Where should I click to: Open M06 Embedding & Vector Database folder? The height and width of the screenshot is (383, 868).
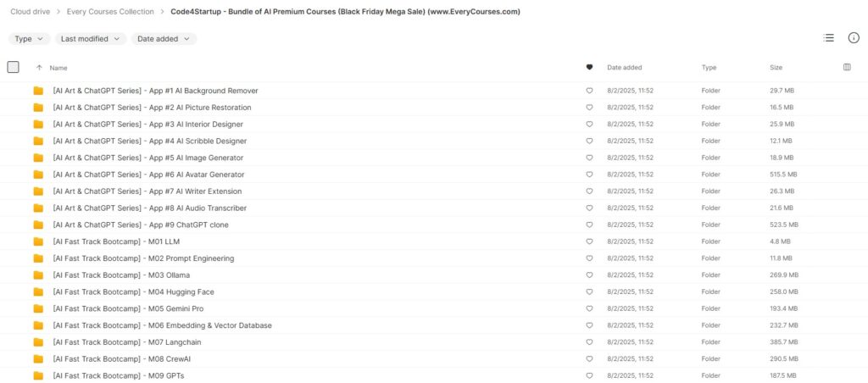(x=162, y=325)
